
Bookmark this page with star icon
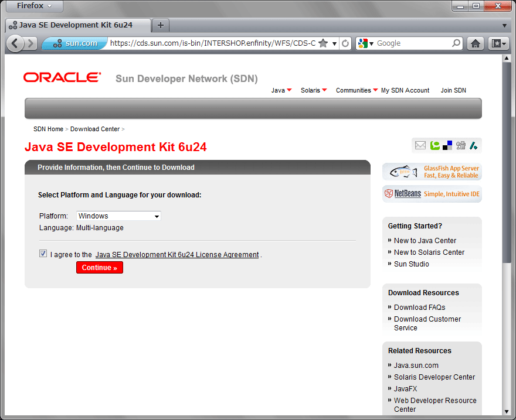coord(324,43)
